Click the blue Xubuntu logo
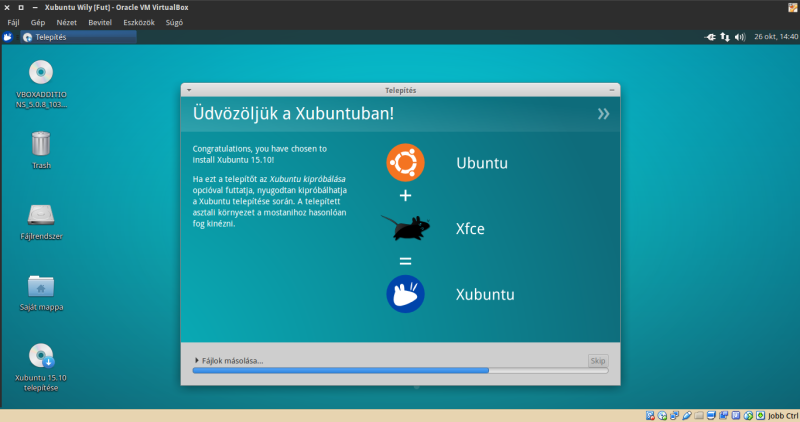 [x=405, y=294]
